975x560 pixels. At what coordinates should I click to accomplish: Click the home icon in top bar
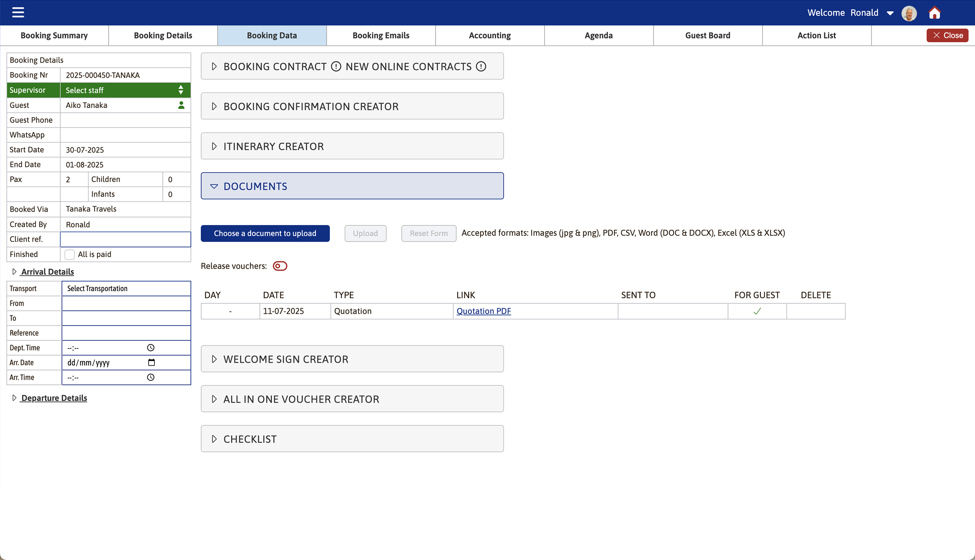coord(935,13)
